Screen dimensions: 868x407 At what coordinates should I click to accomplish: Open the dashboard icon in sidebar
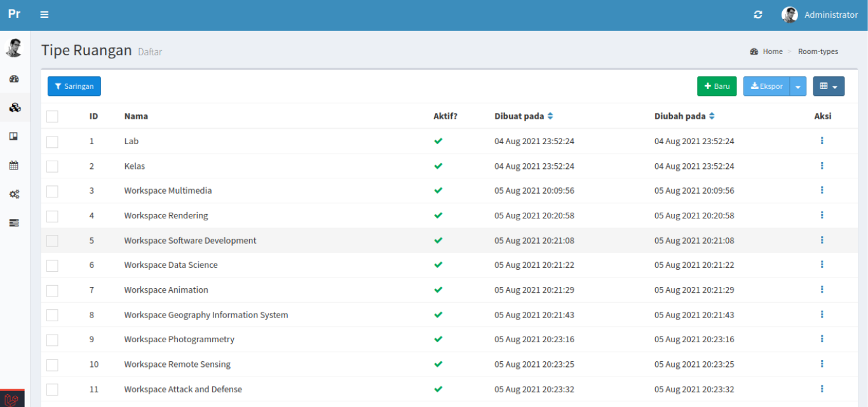[x=14, y=79]
